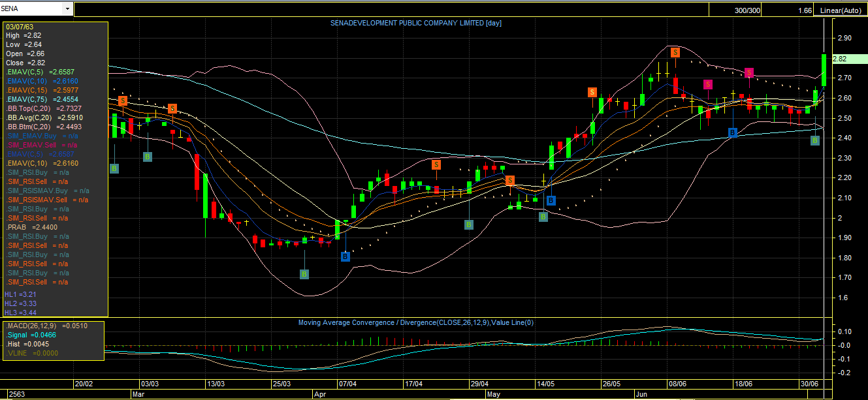Click the 13/03 date label on time axis
Viewport: 868px width, 400px height.
coord(216,384)
